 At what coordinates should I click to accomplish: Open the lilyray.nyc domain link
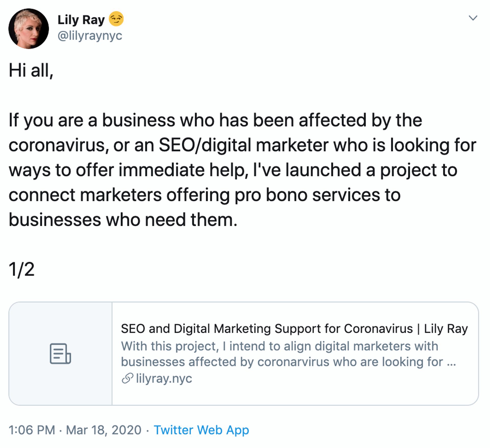(x=164, y=378)
